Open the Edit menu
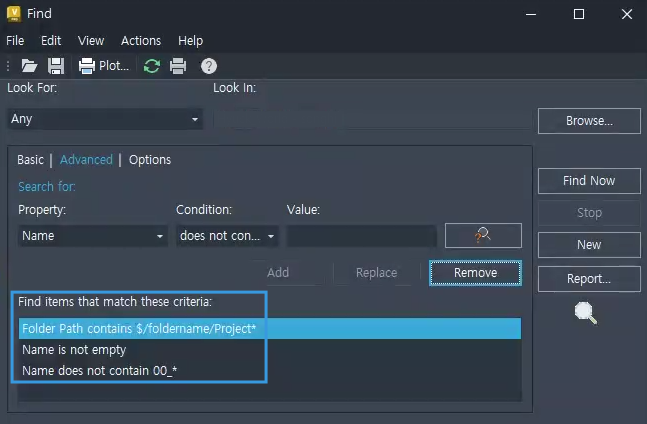The image size is (647, 424). point(51,41)
